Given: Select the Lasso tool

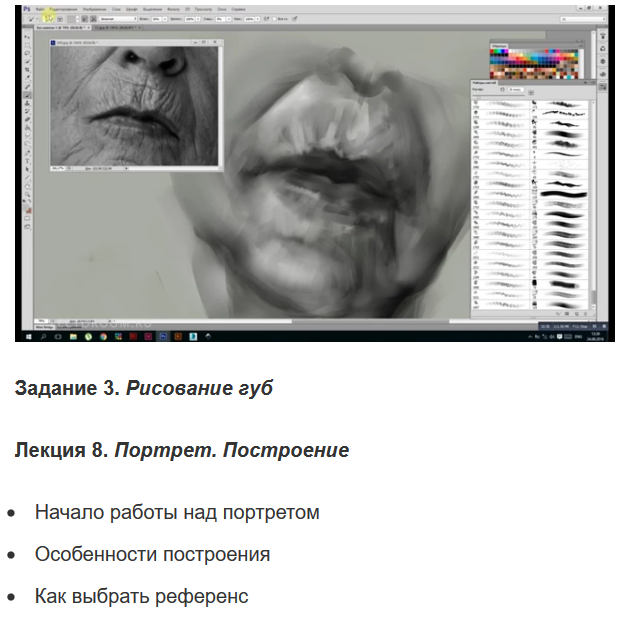Looking at the screenshot, I should click(27, 53).
